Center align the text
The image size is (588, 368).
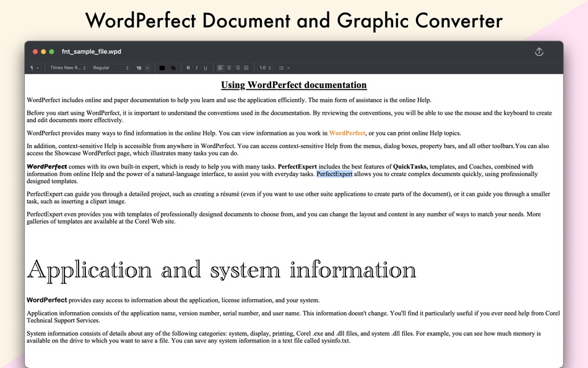click(229, 68)
